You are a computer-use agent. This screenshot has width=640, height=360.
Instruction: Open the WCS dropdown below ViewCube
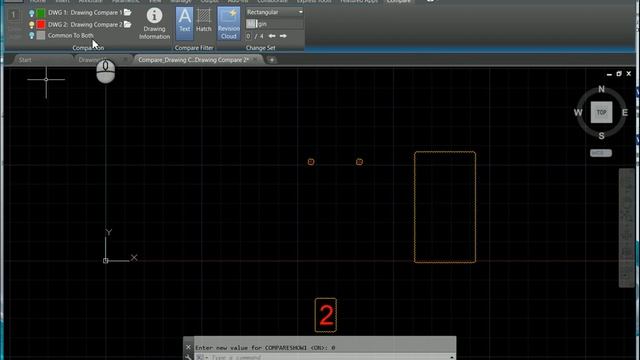pyautogui.click(x=601, y=153)
